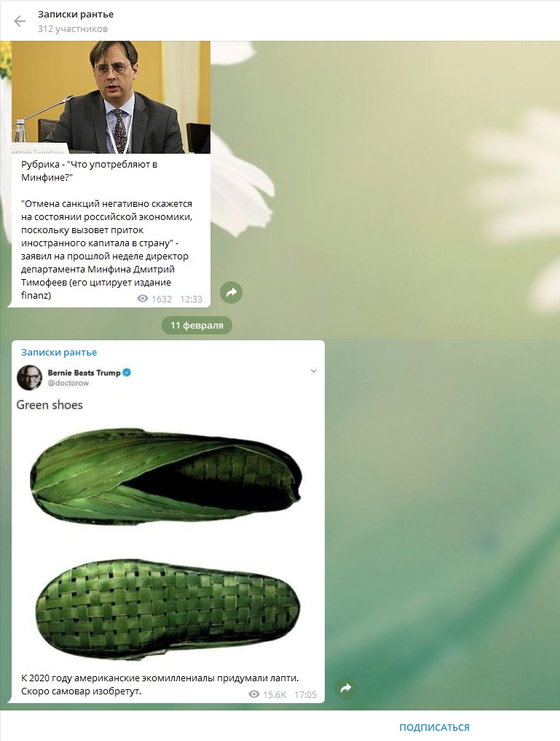Screen dimensions: 560x741
Task: Click the blue Записки рантье forwarded-post name
Action: 59,352
